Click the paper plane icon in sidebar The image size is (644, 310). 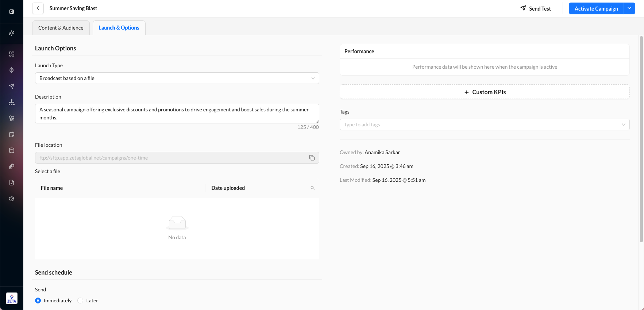click(12, 86)
